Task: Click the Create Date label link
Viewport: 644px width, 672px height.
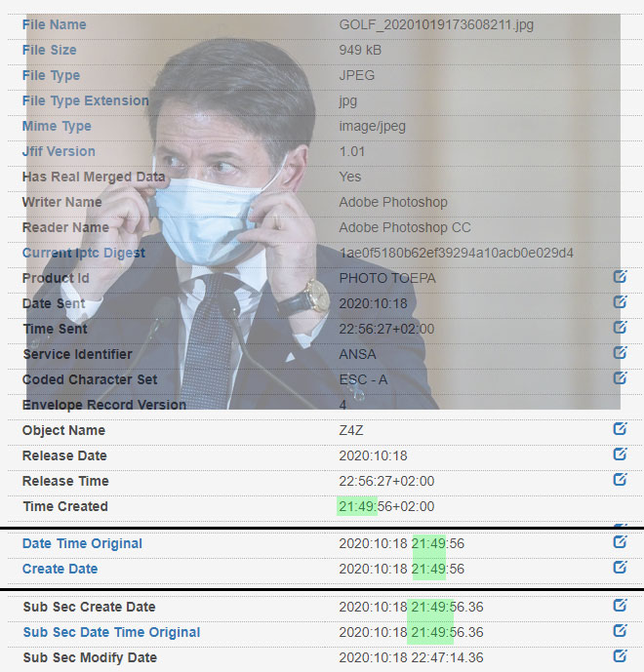Action: pyautogui.click(x=60, y=569)
